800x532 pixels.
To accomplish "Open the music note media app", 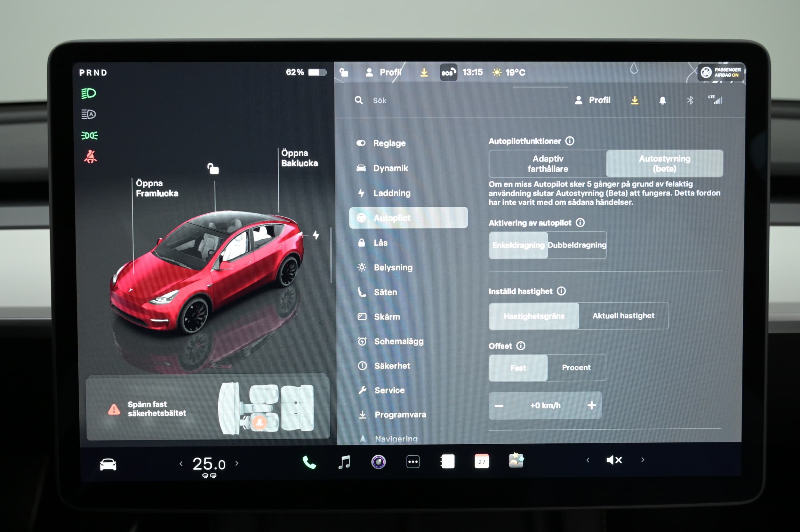I will [x=344, y=462].
